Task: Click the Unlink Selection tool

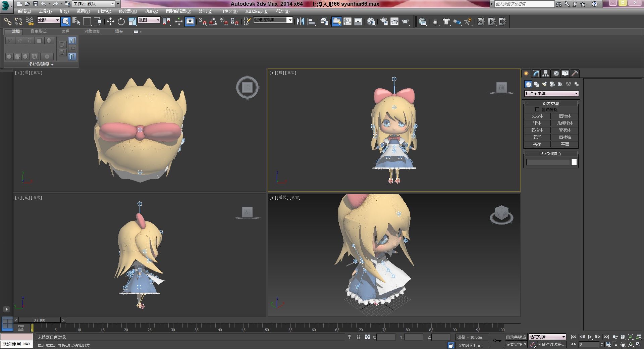Action: [18, 21]
